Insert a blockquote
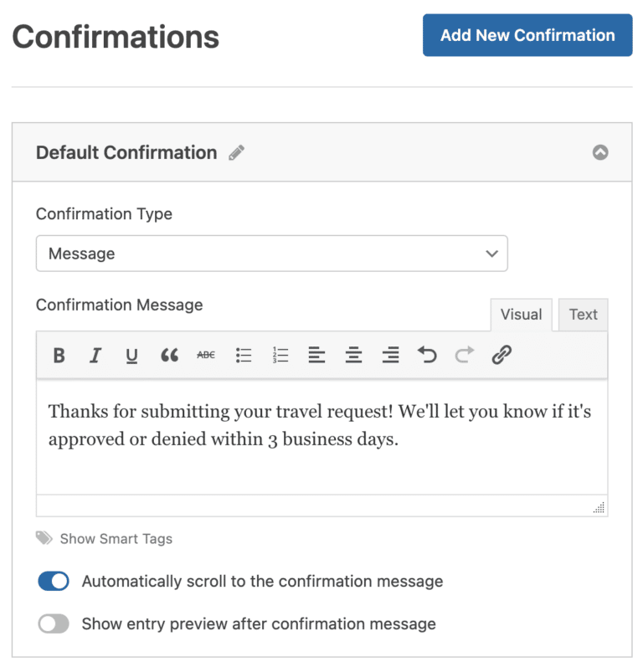The height and width of the screenshot is (672, 643). pyautogui.click(x=169, y=355)
